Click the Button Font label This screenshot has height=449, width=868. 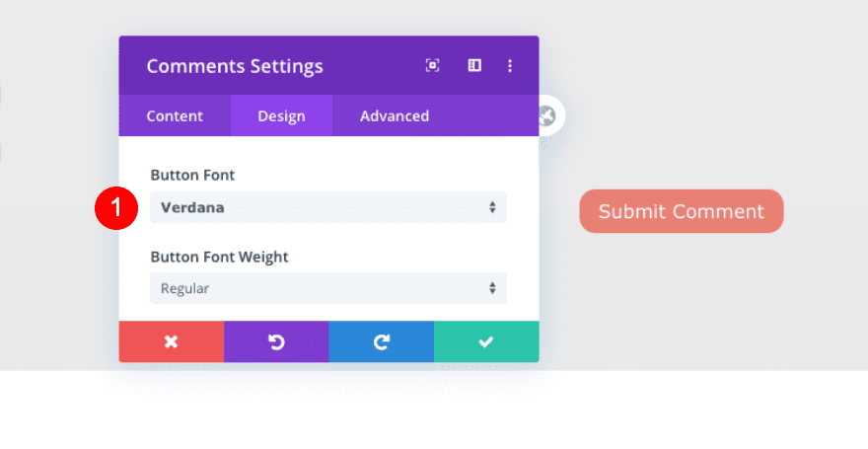click(192, 175)
